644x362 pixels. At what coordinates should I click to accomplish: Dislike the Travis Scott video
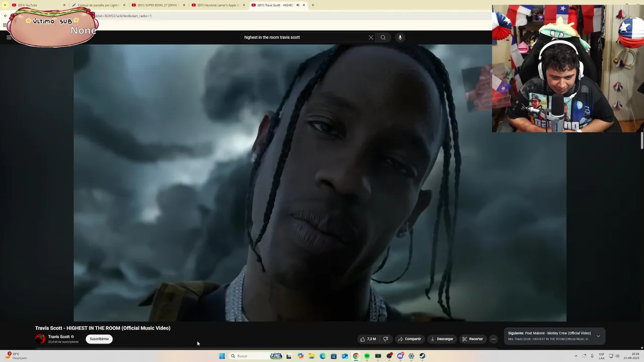pos(385,339)
